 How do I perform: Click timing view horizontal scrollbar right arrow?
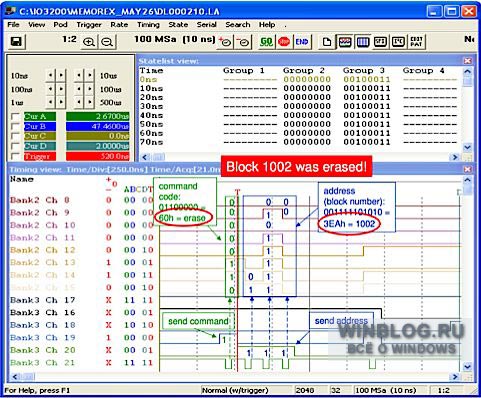[455, 377]
